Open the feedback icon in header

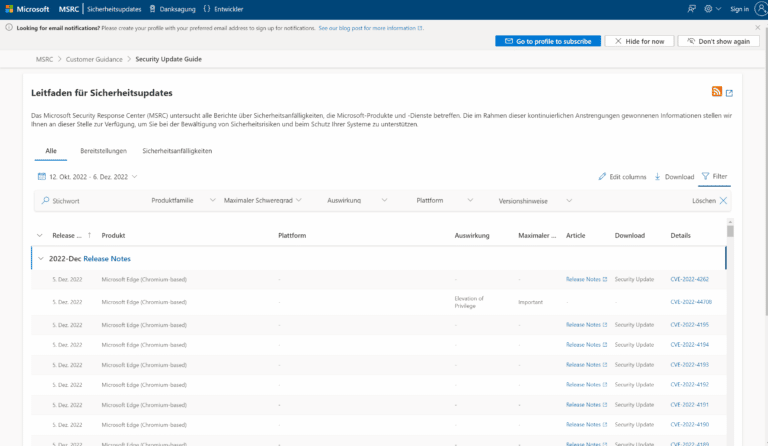point(691,9)
